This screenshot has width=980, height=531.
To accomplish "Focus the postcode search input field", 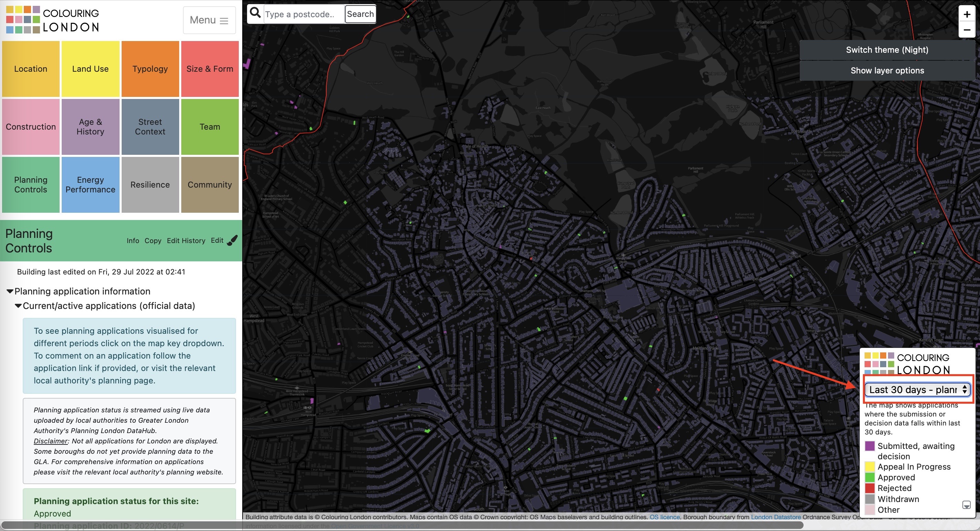I will click(x=304, y=14).
